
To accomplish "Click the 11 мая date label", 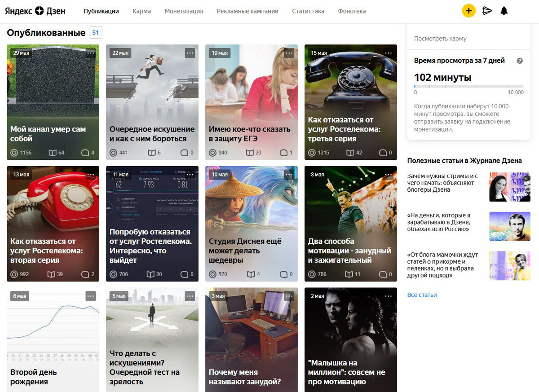I will [120, 174].
